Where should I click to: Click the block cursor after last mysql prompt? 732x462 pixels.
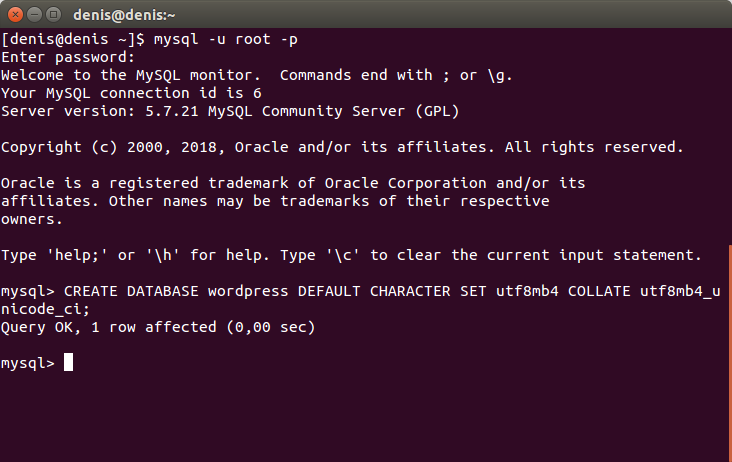coord(68,362)
